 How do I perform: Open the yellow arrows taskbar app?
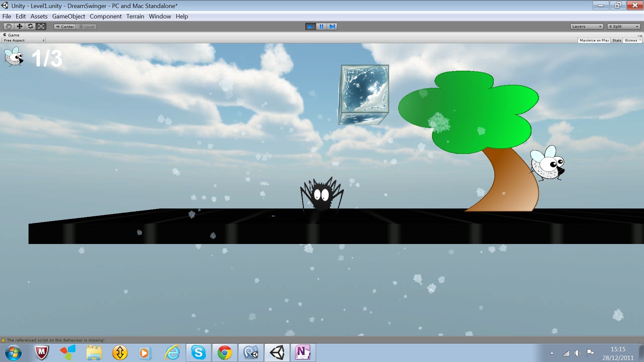120,353
